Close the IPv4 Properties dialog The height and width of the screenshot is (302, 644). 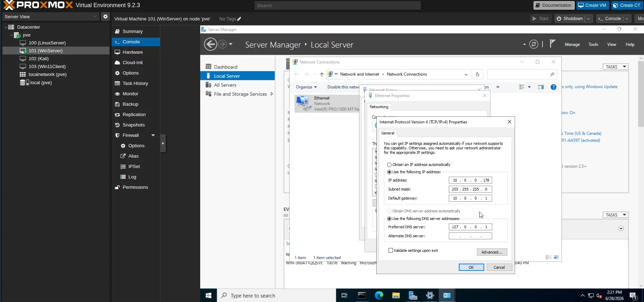509,122
